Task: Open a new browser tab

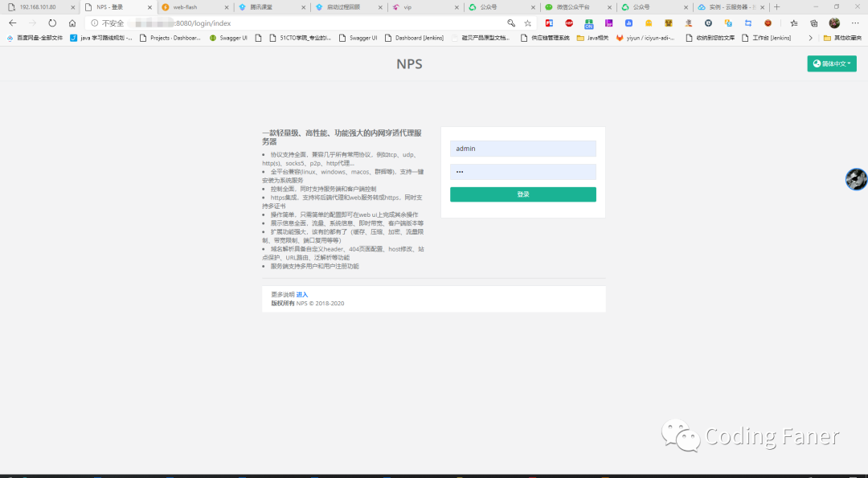Action: 776,7
